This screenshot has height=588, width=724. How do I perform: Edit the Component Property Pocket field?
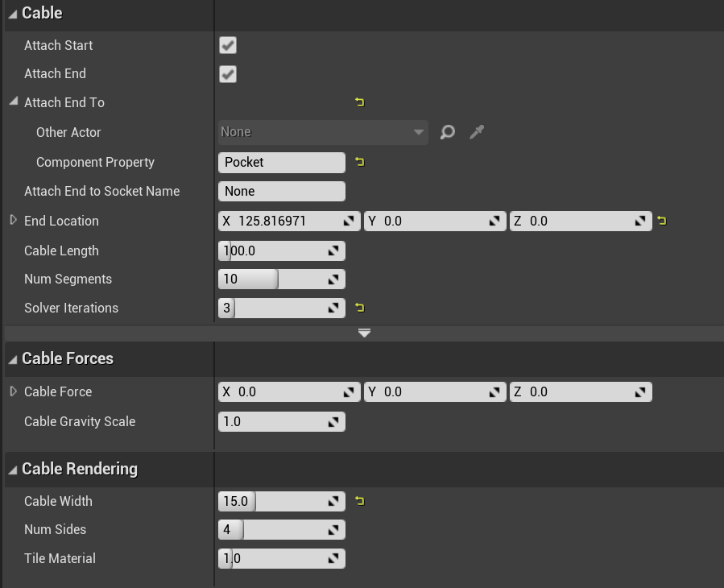point(282,162)
